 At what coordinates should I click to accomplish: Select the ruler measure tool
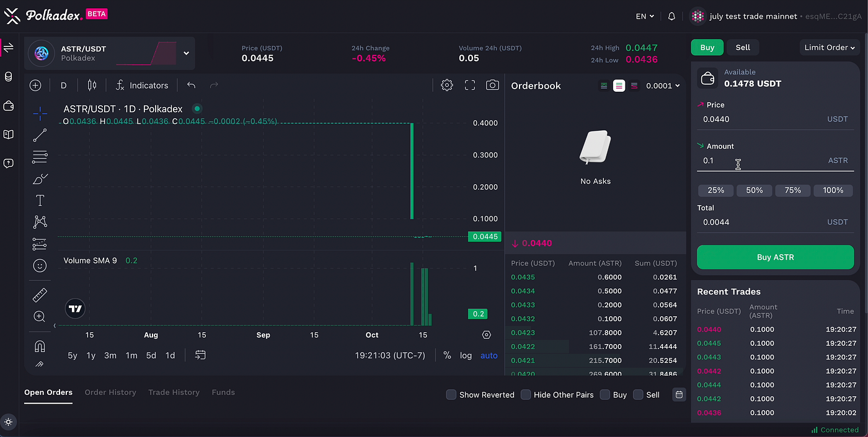(40, 295)
